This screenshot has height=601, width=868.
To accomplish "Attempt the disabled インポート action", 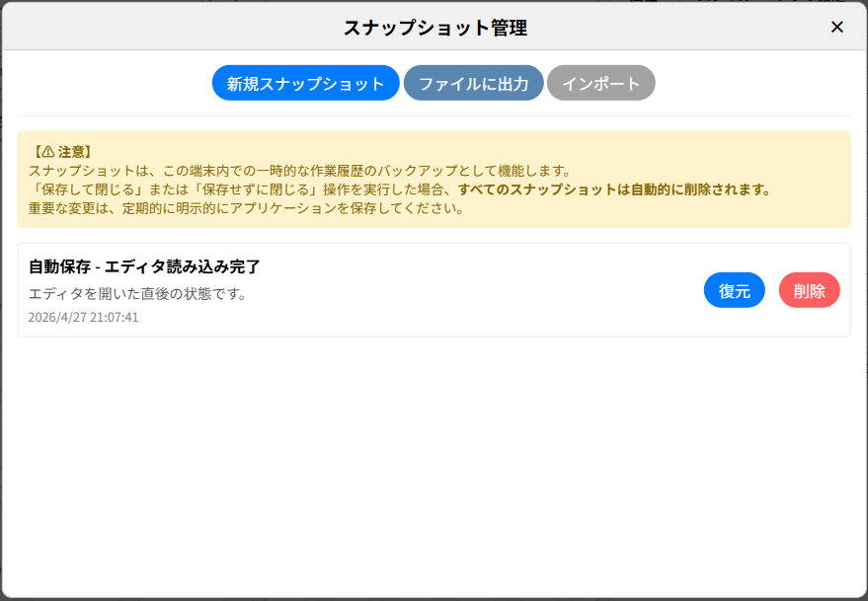I will [600, 83].
